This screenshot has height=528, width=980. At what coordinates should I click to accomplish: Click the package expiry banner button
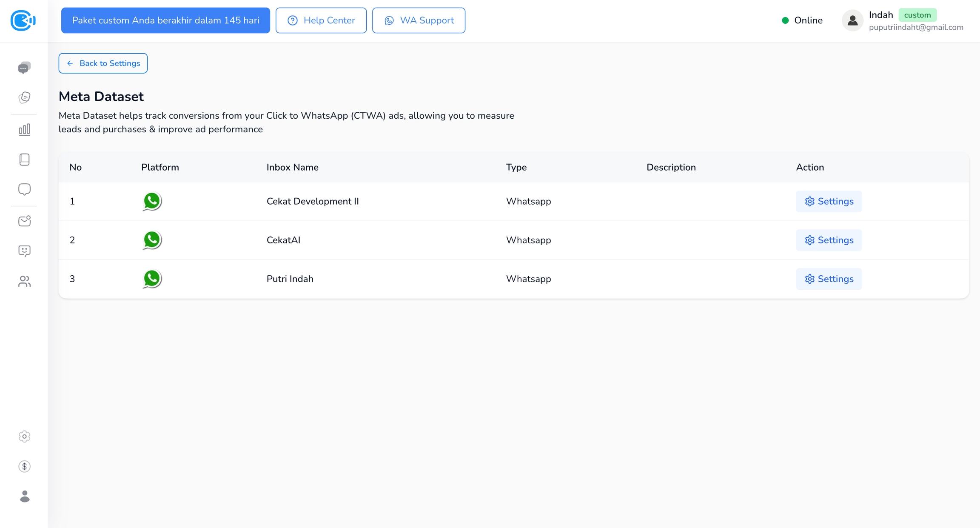(x=165, y=20)
